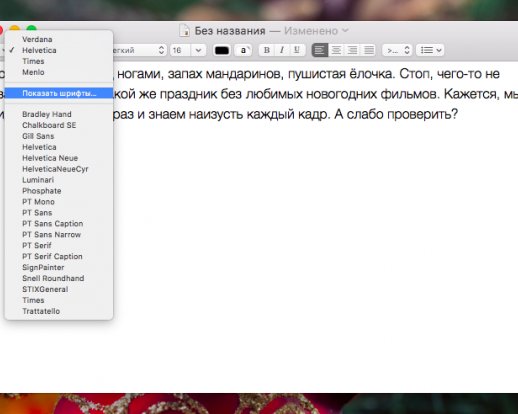
Task: Toggle italic formatting button
Action: coord(282,50)
